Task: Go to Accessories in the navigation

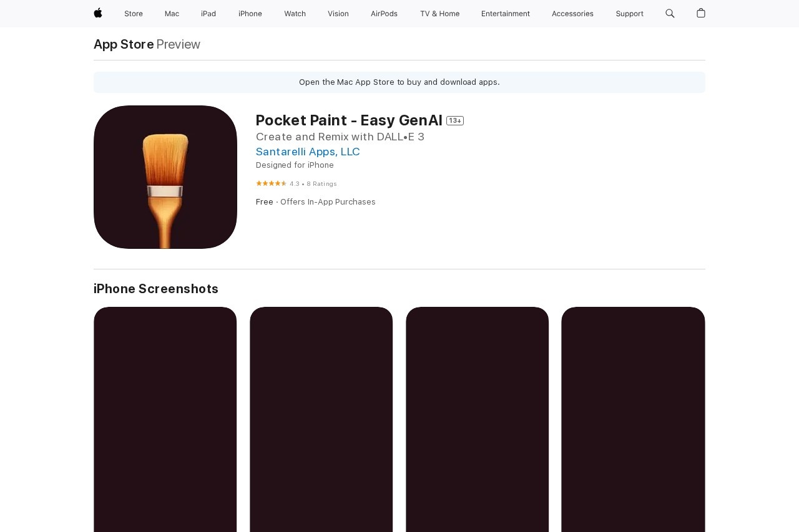Action: (572, 14)
